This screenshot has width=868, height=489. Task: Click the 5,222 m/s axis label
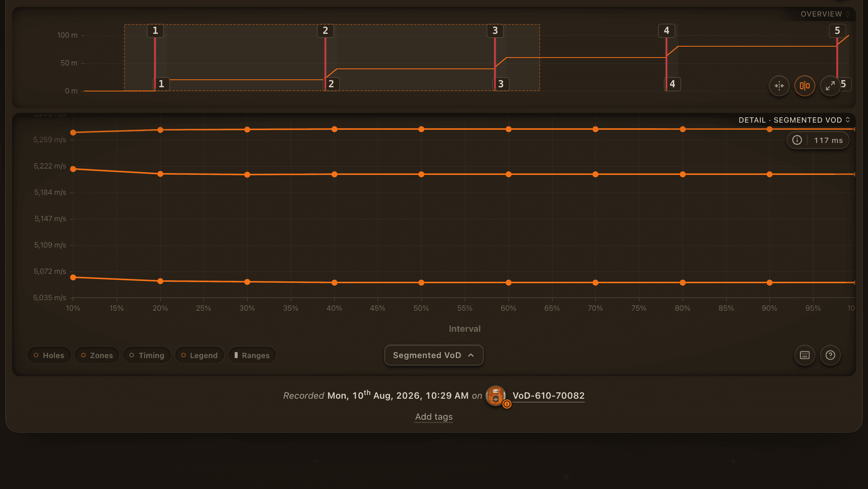(x=50, y=166)
